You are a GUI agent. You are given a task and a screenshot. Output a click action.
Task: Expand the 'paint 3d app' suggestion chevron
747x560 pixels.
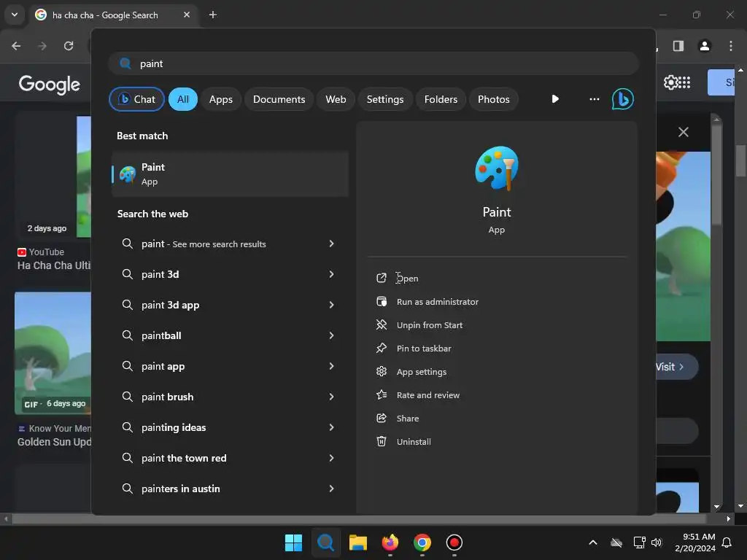click(x=331, y=305)
